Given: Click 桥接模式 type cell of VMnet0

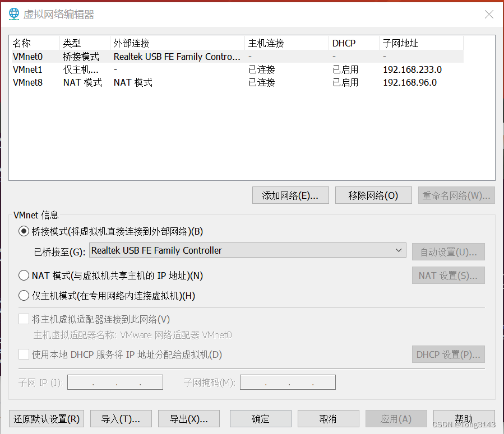Looking at the screenshot, I should point(81,57).
